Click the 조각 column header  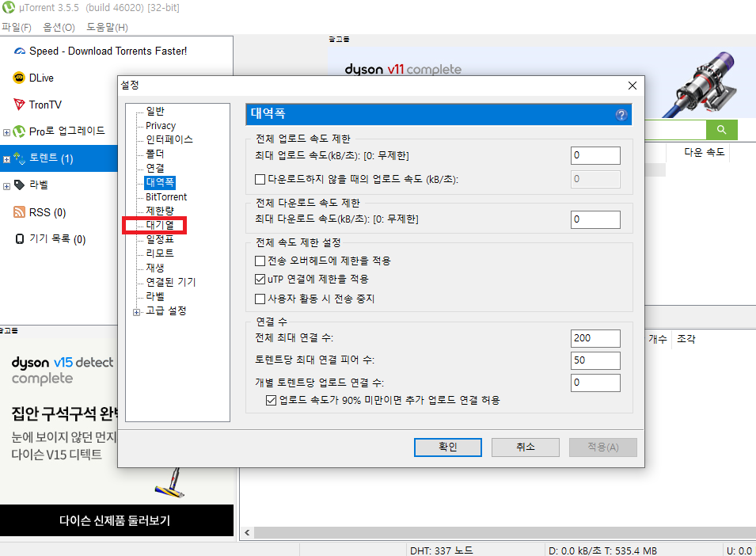(686, 339)
